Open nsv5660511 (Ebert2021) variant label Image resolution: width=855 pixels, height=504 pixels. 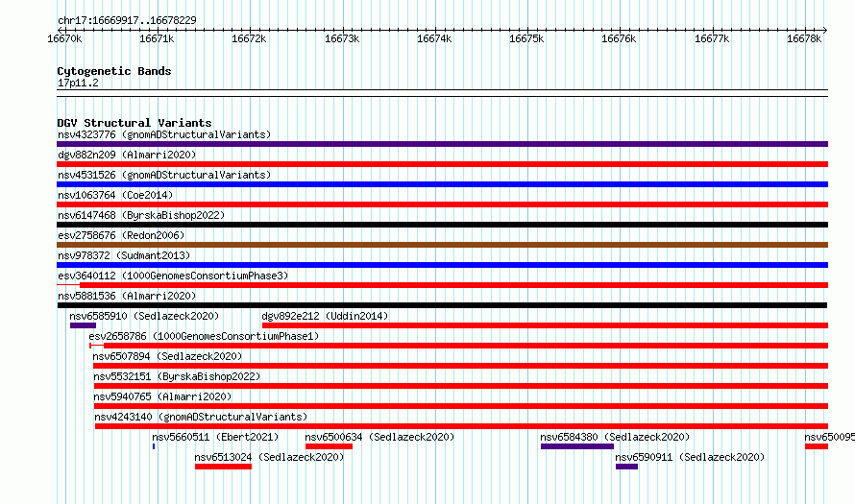(215, 437)
